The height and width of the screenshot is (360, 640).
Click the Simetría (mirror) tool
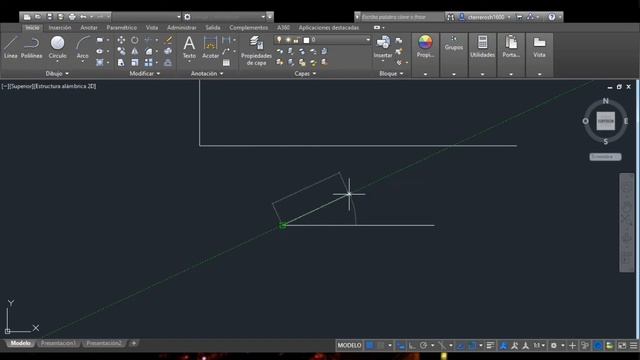pos(135,51)
